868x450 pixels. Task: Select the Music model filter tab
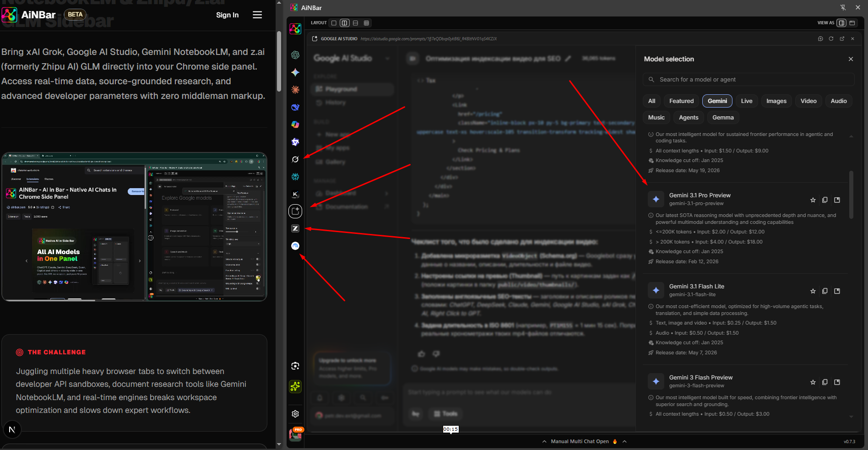pyautogui.click(x=656, y=118)
